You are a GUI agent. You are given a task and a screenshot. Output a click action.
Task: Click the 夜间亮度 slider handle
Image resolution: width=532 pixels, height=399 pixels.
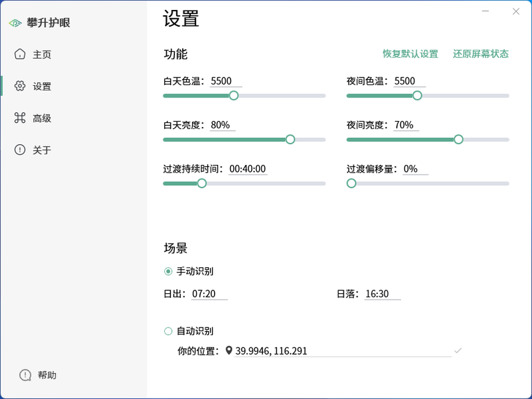click(458, 140)
